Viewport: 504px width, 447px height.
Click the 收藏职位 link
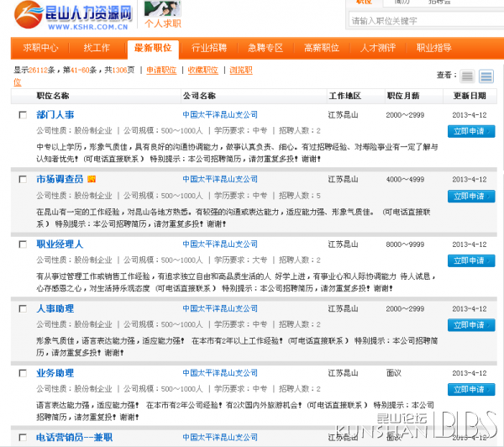coord(202,70)
